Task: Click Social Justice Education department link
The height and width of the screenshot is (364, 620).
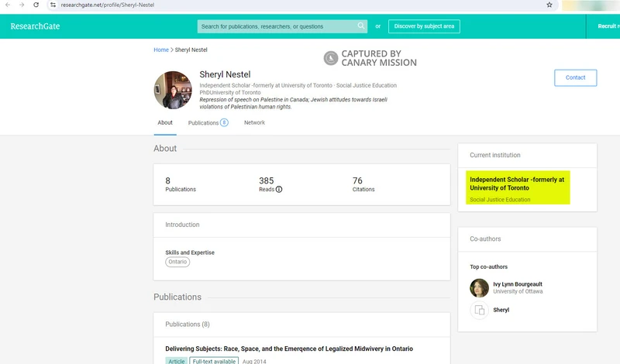Action: click(500, 200)
